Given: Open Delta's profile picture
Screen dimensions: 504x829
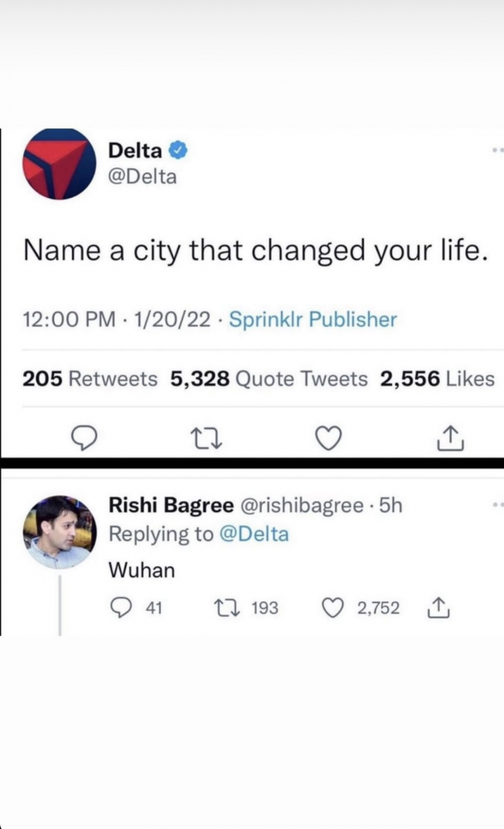Looking at the screenshot, I should pyautogui.click(x=59, y=163).
